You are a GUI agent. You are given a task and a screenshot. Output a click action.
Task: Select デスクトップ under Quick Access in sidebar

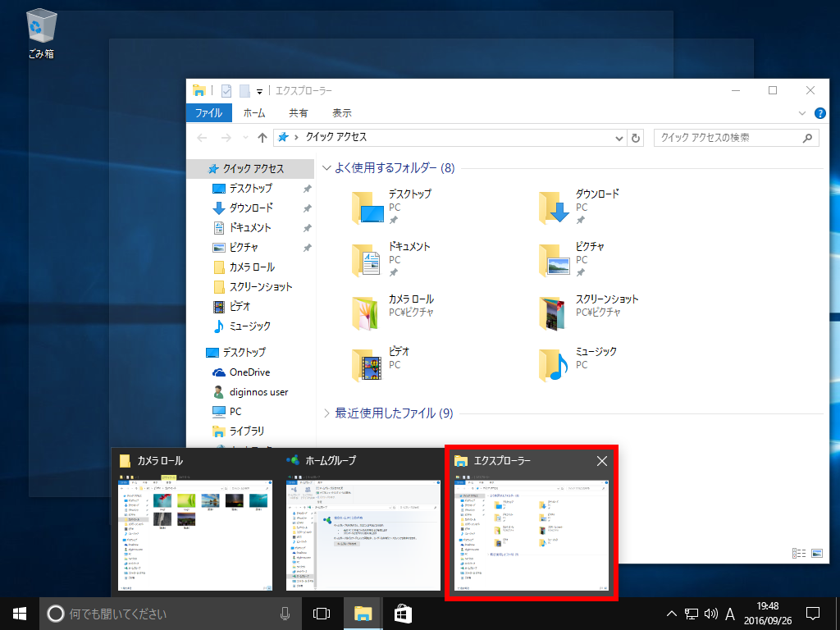250,189
